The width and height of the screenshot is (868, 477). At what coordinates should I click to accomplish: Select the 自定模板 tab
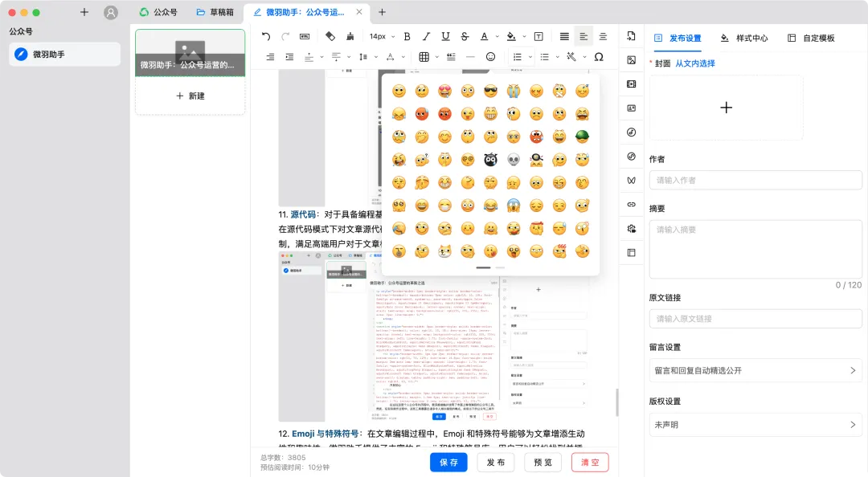tap(811, 39)
